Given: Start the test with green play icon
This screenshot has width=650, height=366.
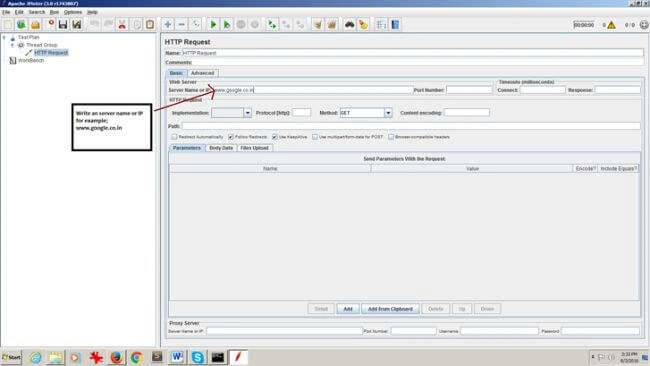Looking at the screenshot, I should (213, 24).
